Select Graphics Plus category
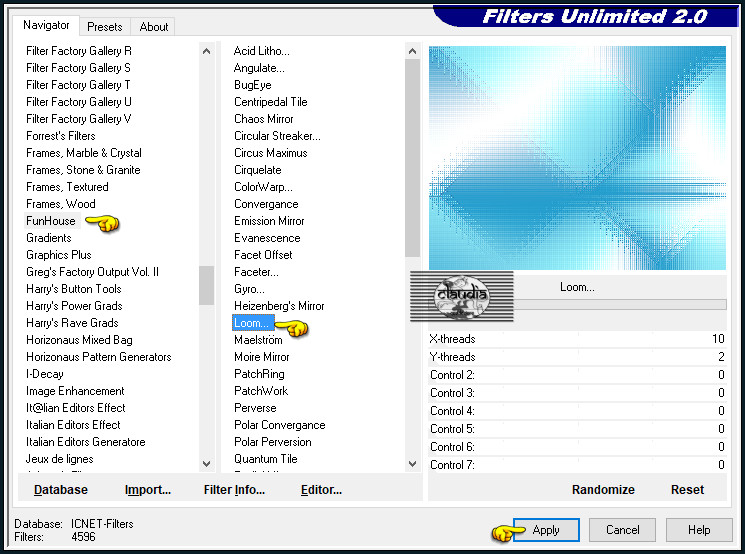Viewport: 745px width, 554px height. point(59,255)
